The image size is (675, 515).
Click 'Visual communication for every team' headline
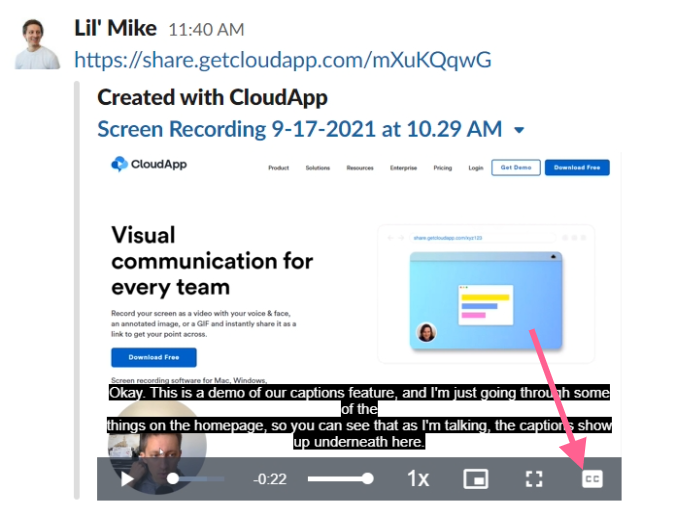[212, 261]
